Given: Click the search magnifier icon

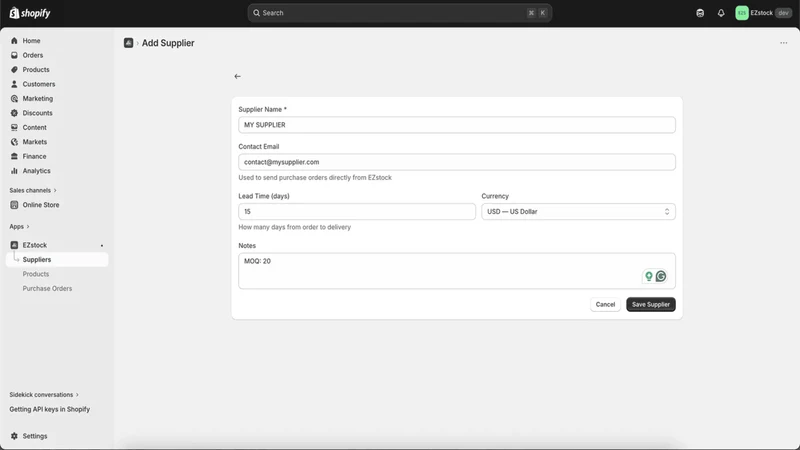Looking at the screenshot, I should tap(257, 13).
